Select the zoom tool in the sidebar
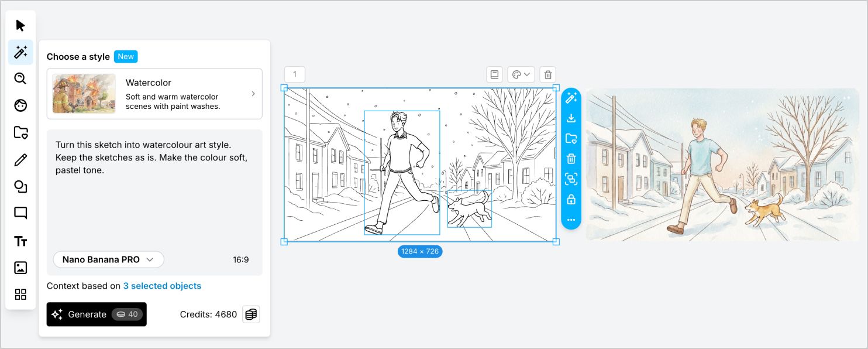 tap(20, 78)
